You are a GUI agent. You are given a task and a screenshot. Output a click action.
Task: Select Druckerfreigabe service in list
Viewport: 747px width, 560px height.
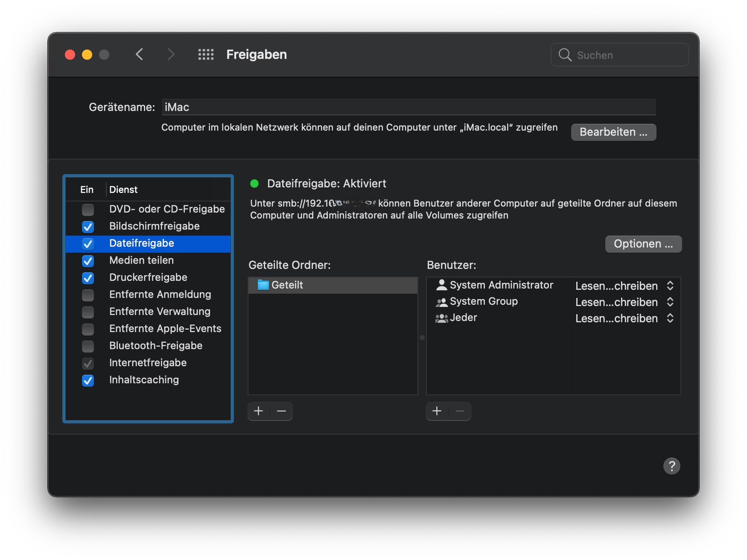[x=148, y=277]
